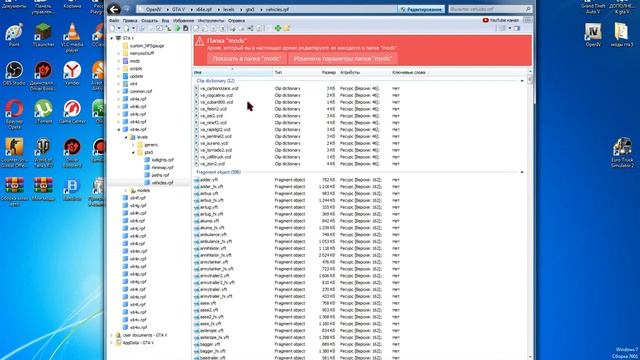Viewport: 640px width, 360px height.
Task: Click the search magnifier in the filter box
Action: coord(528,9)
